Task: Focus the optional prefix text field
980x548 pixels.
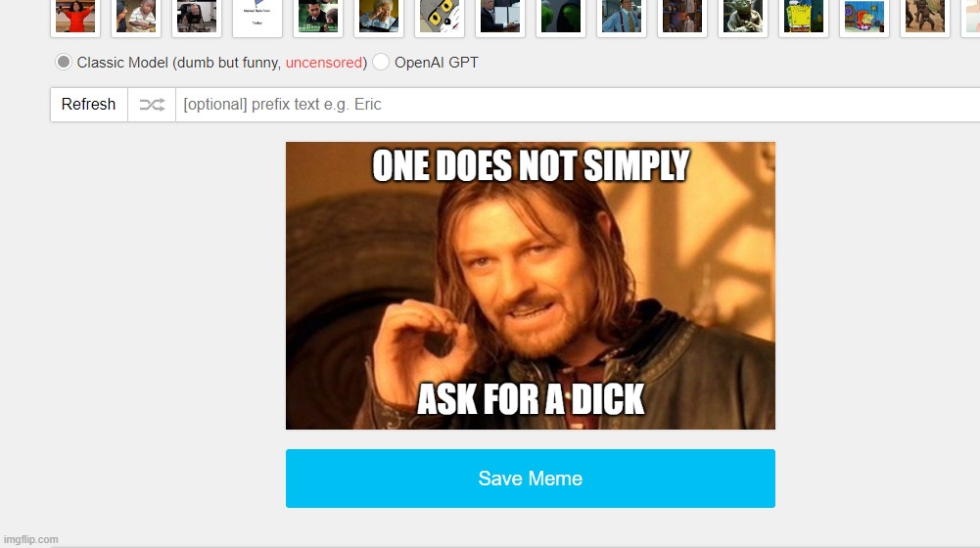Action: point(578,105)
